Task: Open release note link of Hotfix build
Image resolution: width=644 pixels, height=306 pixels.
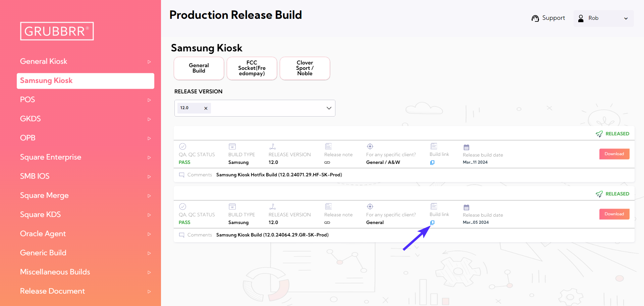Action: point(327,163)
